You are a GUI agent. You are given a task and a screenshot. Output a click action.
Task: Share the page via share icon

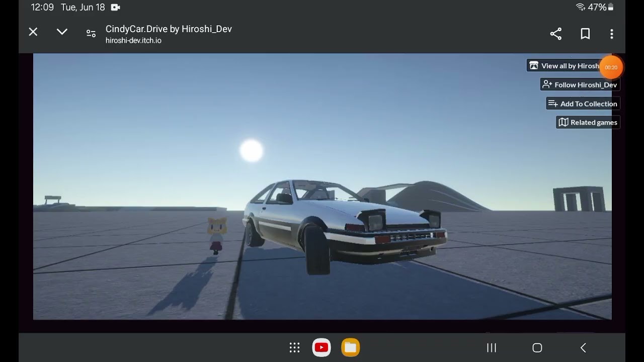(x=556, y=34)
